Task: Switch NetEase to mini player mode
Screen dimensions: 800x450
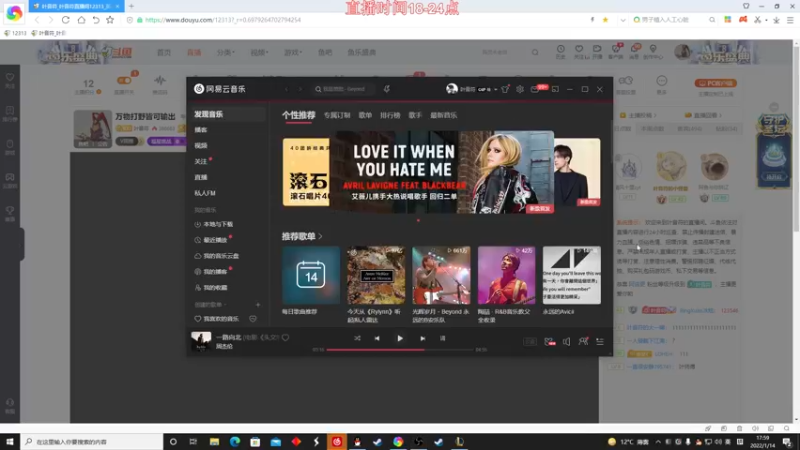Action: (555, 89)
